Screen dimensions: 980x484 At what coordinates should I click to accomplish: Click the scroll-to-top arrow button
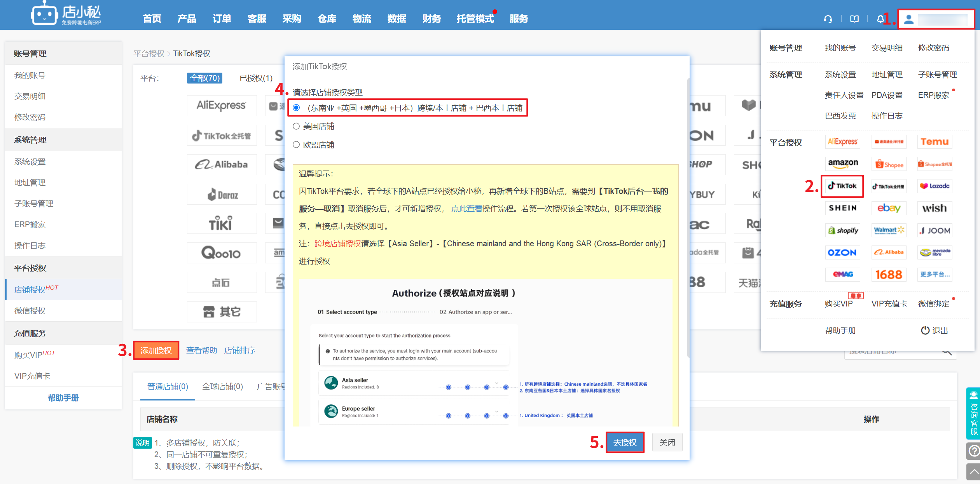(974, 472)
